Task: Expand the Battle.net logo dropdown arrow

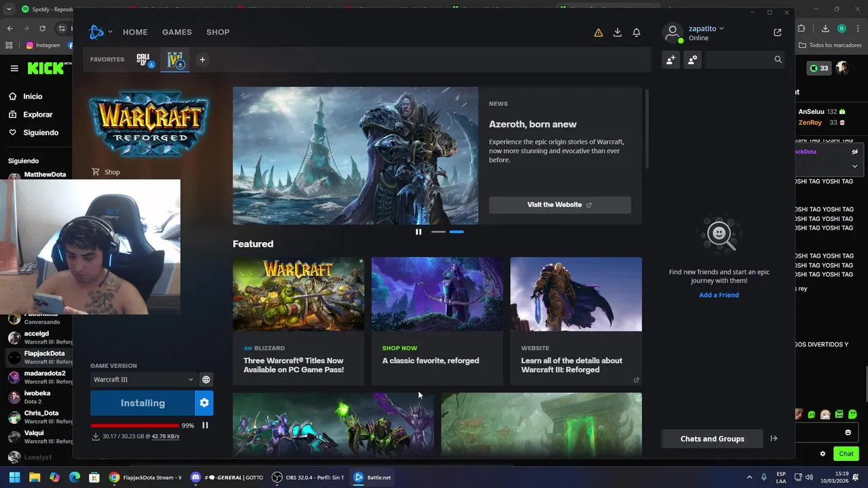Action: pos(110,32)
